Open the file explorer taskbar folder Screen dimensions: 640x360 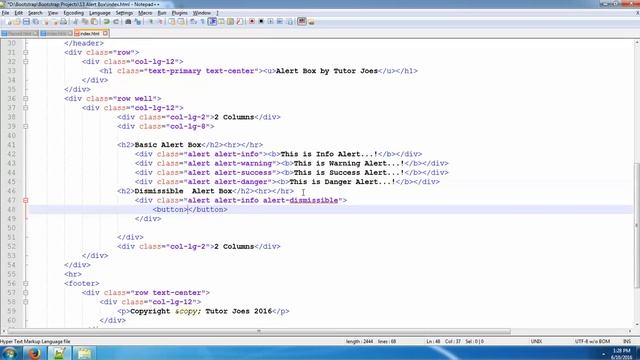click(x=84, y=353)
